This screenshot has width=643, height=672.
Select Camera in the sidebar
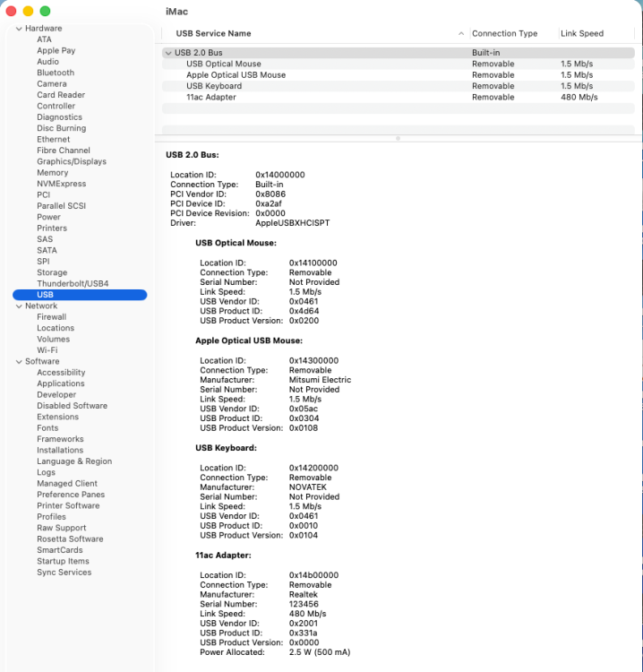[x=52, y=84]
